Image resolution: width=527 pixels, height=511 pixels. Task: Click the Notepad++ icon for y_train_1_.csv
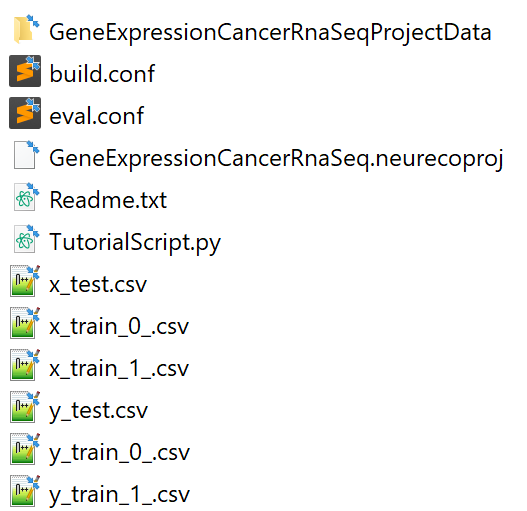point(25,491)
